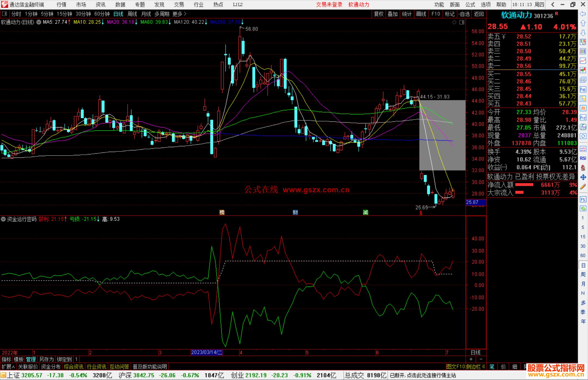This screenshot has width=588, height=380.
Task: Click the RSI indicator sidebar icon
Action: (x=583, y=158)
